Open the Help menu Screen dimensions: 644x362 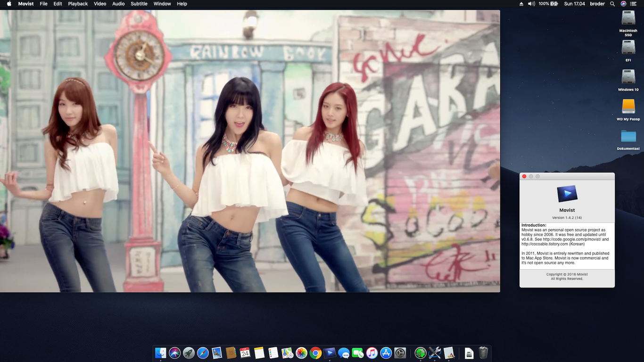[182, 4]
